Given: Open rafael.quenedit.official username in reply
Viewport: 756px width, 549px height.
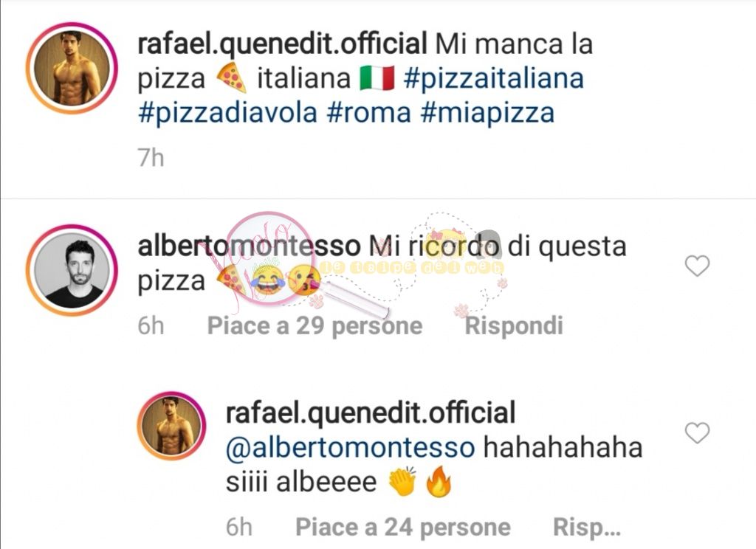Looking at the screenshot, I should (x=371, y=413).
